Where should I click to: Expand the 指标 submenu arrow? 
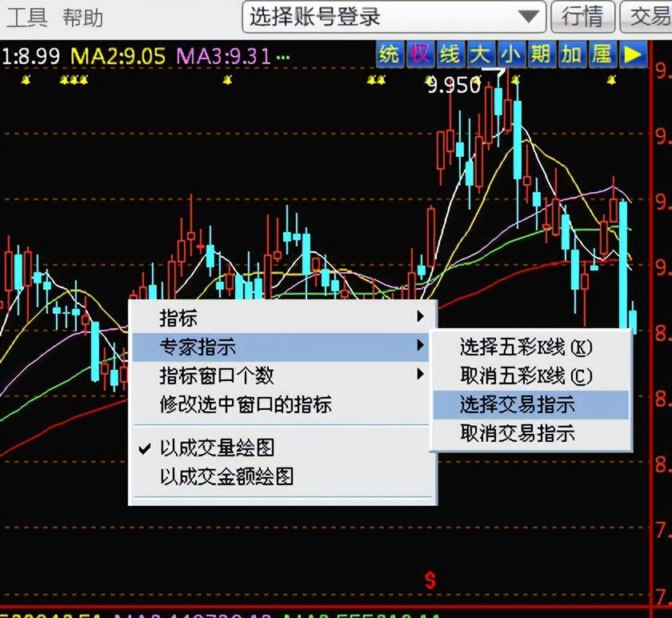(x=421, y=316)
